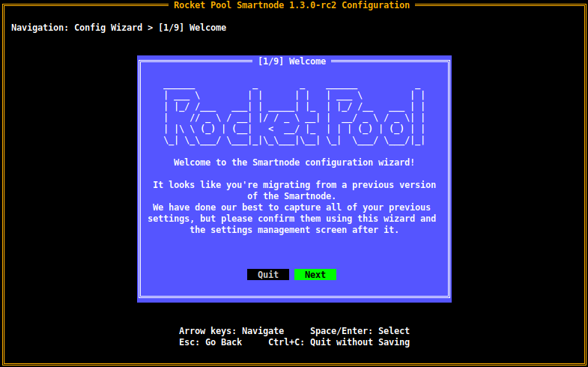The image size is (588, 367).
Task: Click the 'Ctrl+C: Quit without Saving' hint
Action: coord(339,342)
